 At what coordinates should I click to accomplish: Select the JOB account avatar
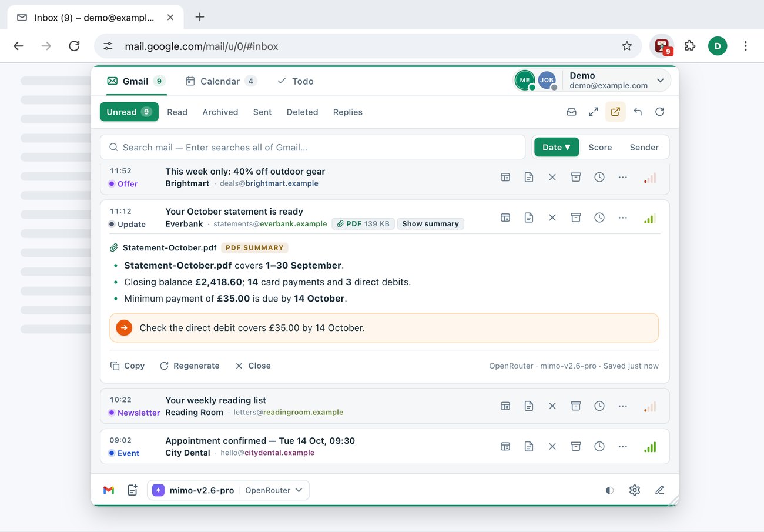click(x=547, y=80)
